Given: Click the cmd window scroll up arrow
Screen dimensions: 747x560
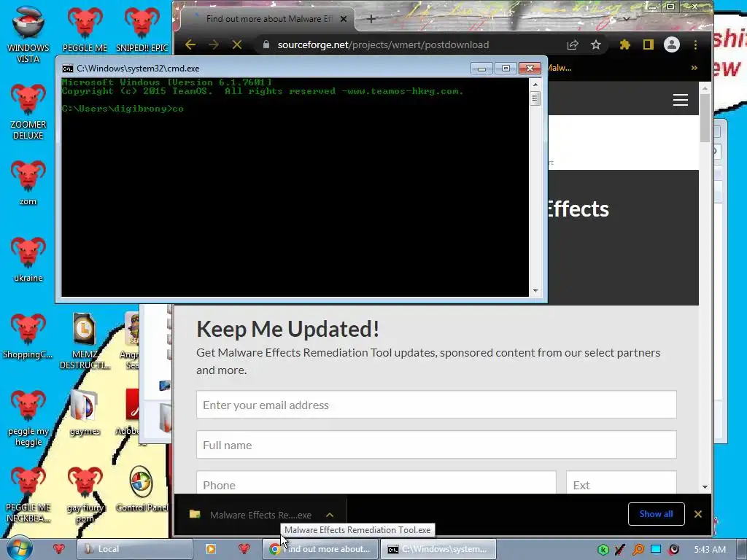Looking at the screenshot, I should tap(535, 85).
